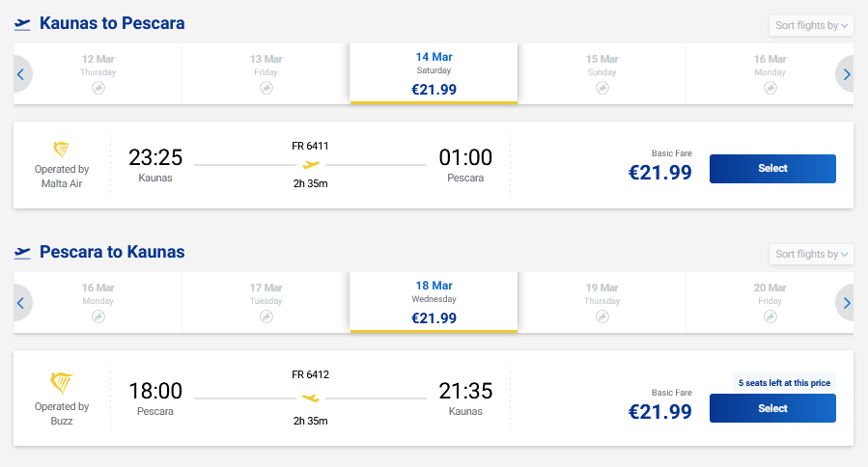Click the Malta Air harp logo

tap(62, 151)
